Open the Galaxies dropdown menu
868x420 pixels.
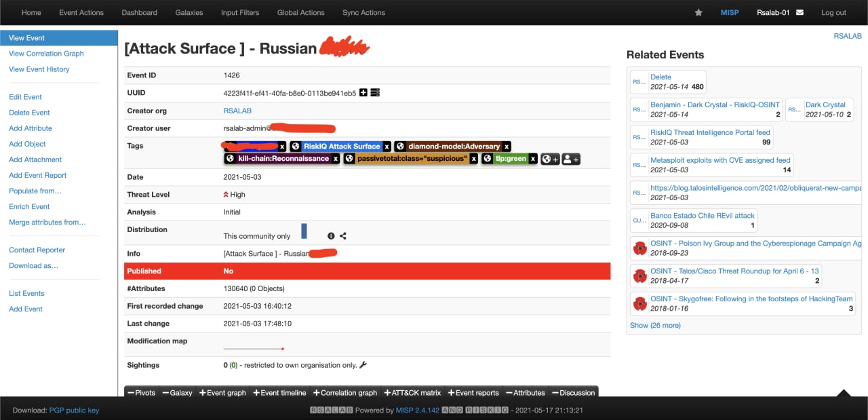click(189, 12)
